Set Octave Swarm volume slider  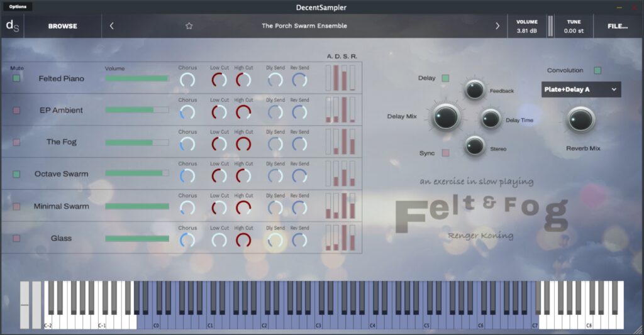pyautogui.click(x=136, y=173)
